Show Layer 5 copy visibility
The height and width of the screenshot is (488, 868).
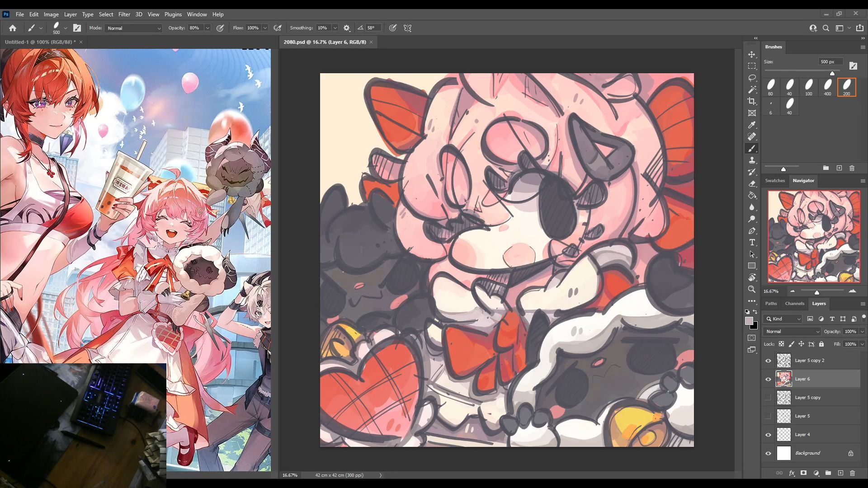pos(768,398)
